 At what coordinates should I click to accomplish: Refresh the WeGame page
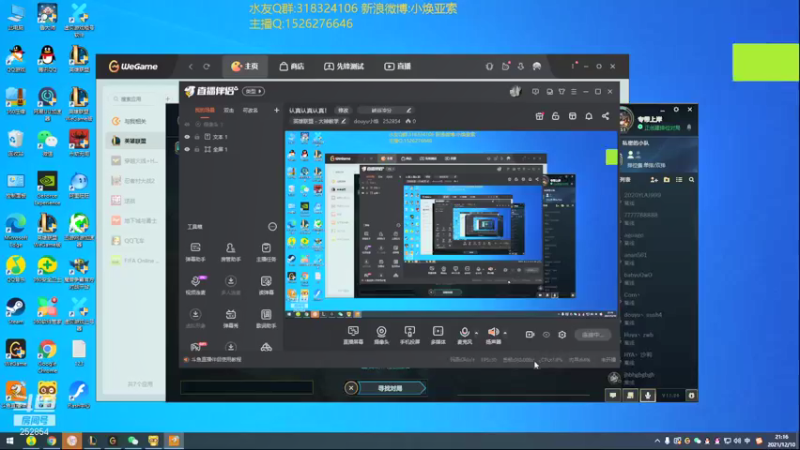pyautogui.click(x=207, y=66)
